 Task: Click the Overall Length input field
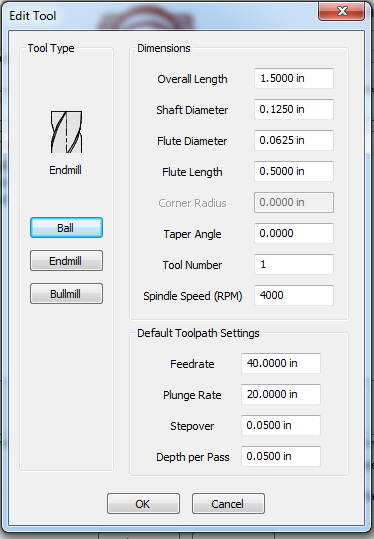[x=294, y=78]
